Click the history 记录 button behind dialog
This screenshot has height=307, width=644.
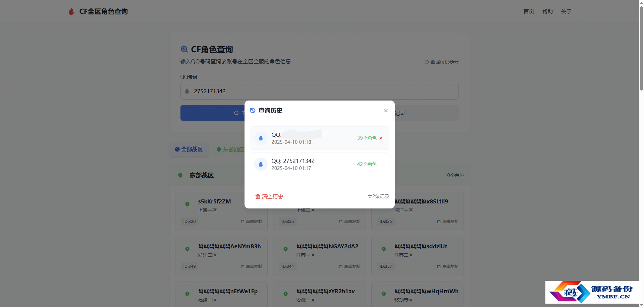point(427,113)
